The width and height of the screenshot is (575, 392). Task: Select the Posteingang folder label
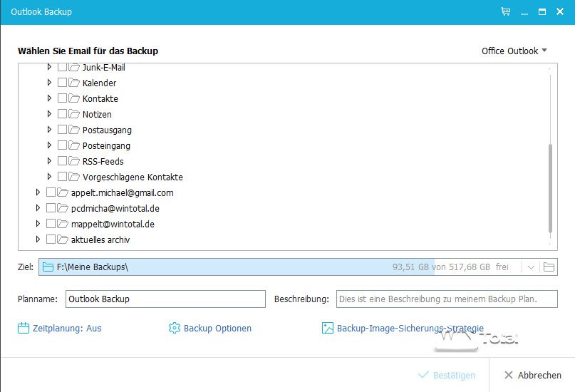pyautogui.click(x=106, y=146)
